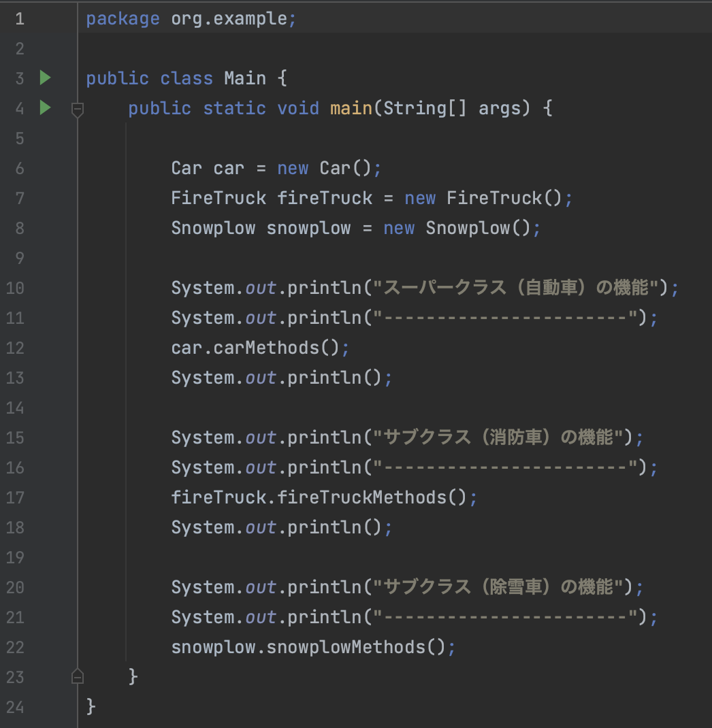Click the snowplowMethods() call on line 22
This screenshot has height=728, width=712.
356,647
